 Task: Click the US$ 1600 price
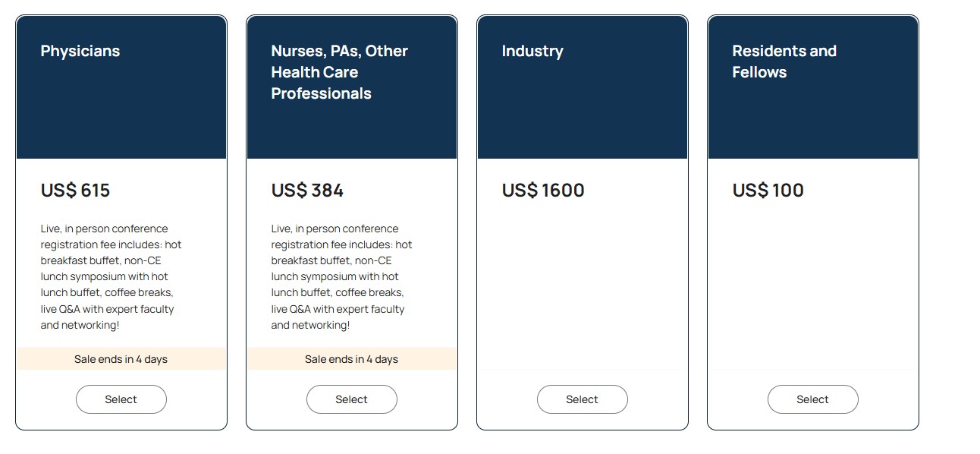point(543,191)
